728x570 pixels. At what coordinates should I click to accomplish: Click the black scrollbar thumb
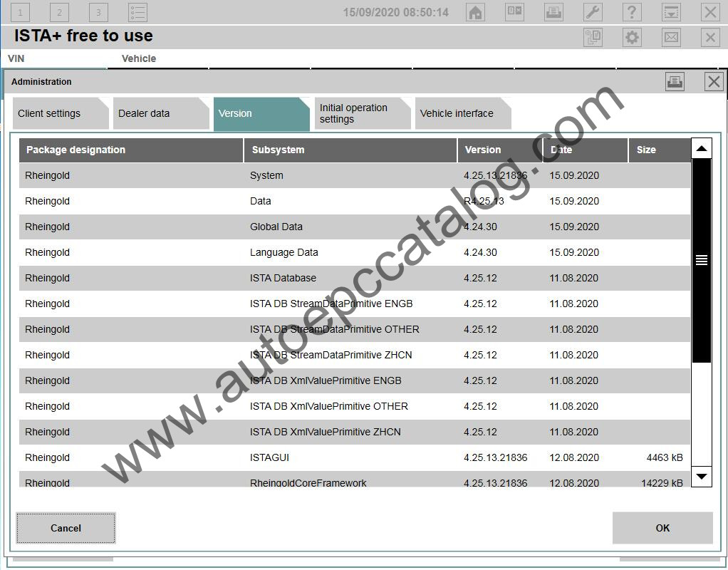(x=702, y=260)
